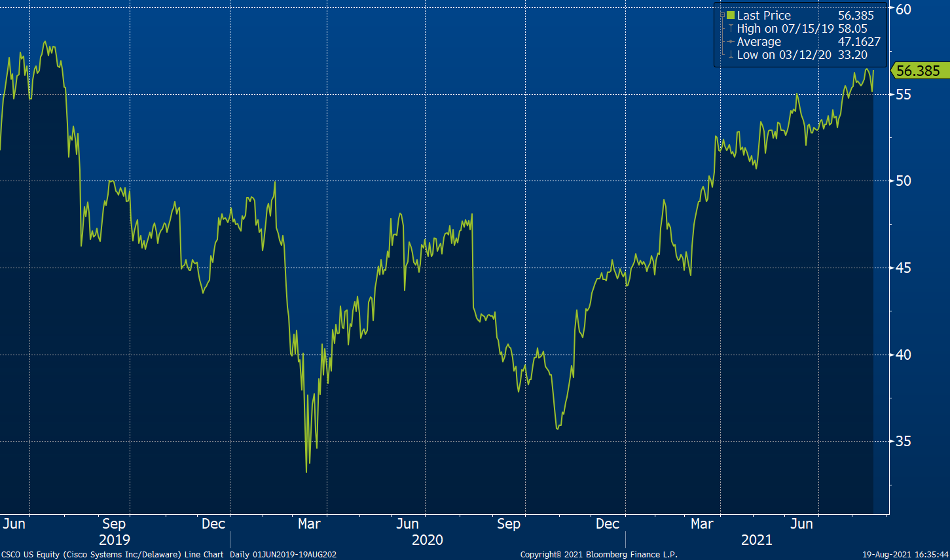Click the legend value 58.05
Image resolution: width=950 pixels, height=560 pixels.
851,29
